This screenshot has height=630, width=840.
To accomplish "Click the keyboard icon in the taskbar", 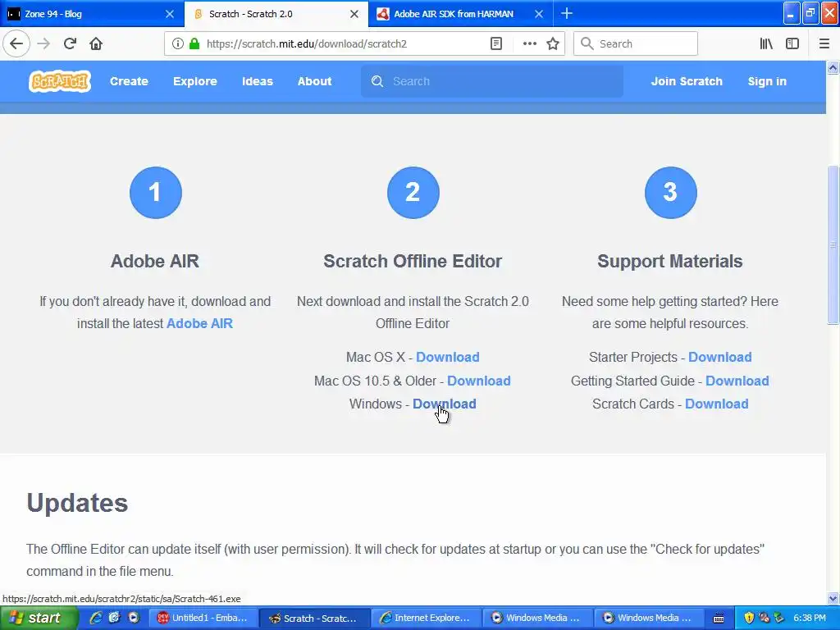I will tap(719, 619).
